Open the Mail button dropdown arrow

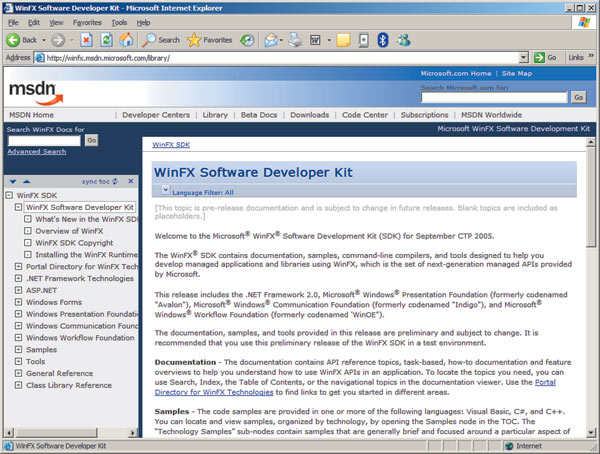(x=281, y=40)
